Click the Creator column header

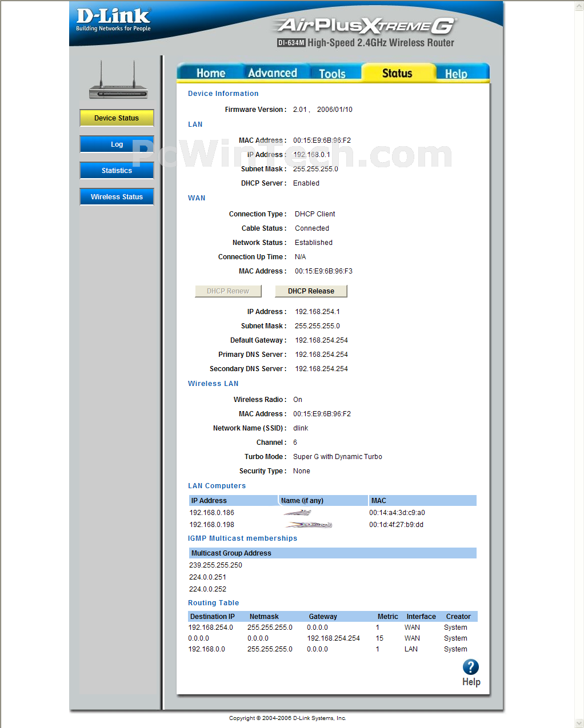[x=458, y=617]
